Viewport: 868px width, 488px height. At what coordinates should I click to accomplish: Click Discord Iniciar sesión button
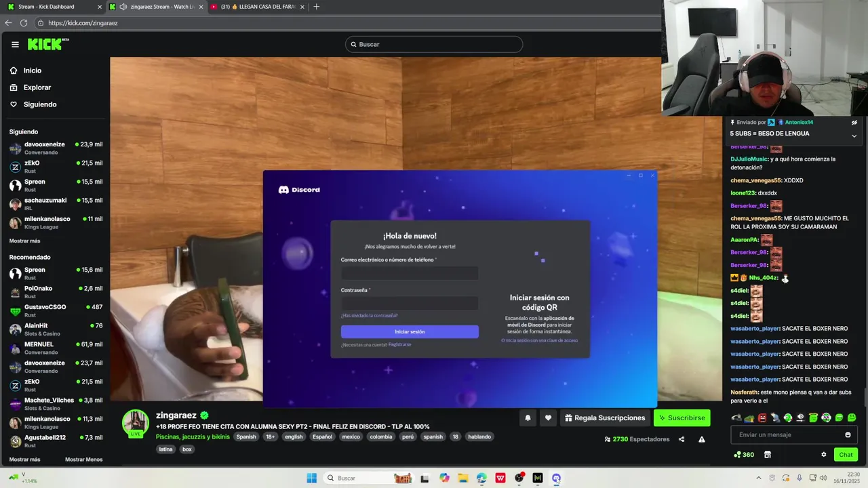[x=410, y=331]
